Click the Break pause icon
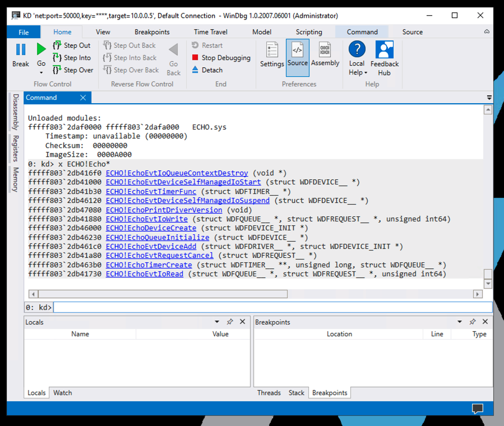 (21, 50)
